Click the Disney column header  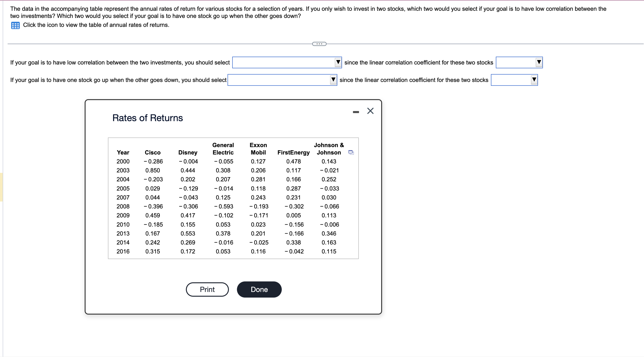coord(188,152)
